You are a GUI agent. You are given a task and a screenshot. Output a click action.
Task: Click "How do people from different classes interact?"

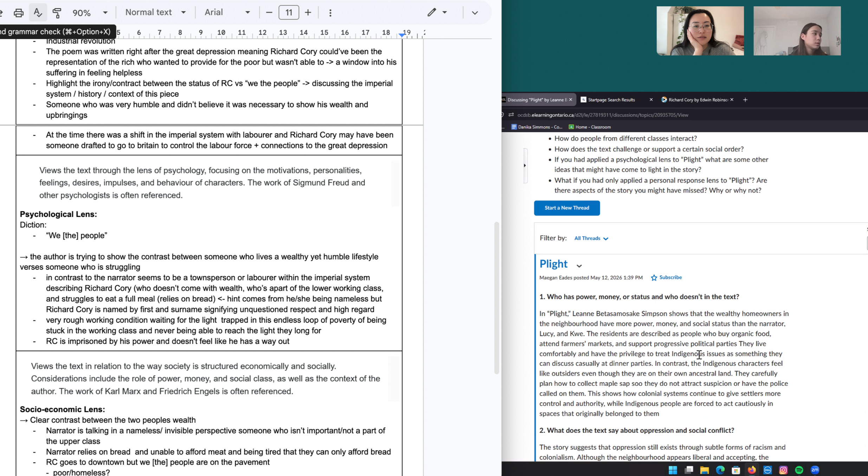pos(626,138)
